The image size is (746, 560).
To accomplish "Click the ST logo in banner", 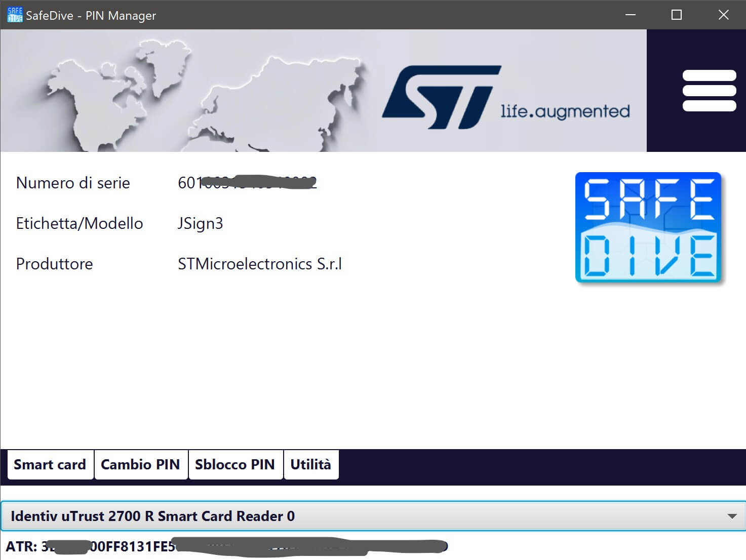I will (x=441, y=96).
